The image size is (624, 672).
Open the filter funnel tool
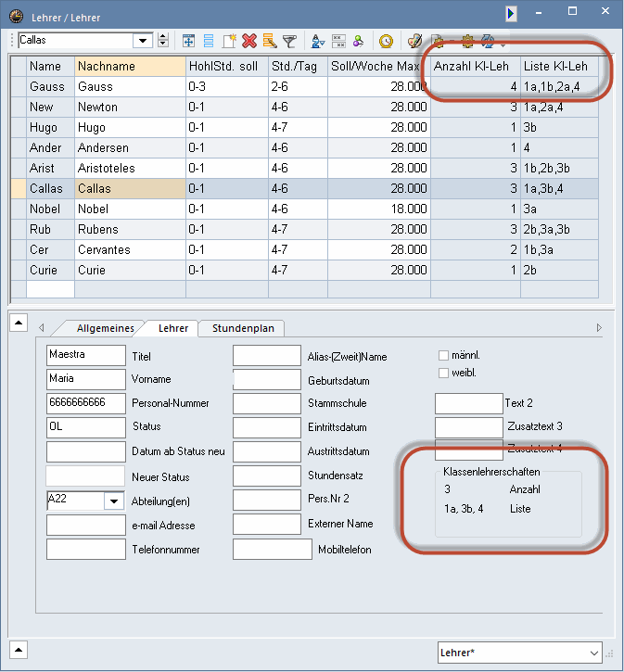(289, 41)
